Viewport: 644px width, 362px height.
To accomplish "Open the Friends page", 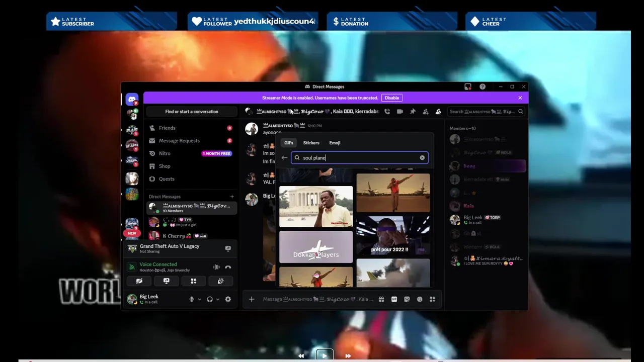I will click(191, 128).
